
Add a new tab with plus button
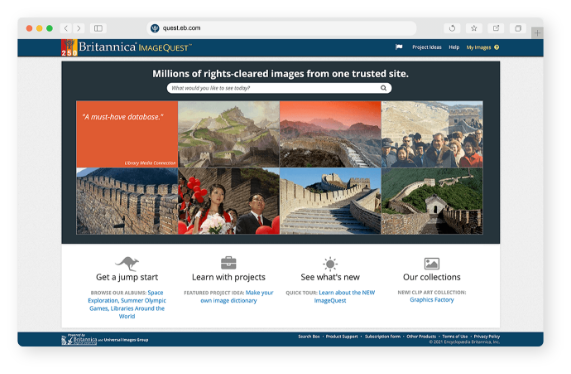(x=537, y=33)
